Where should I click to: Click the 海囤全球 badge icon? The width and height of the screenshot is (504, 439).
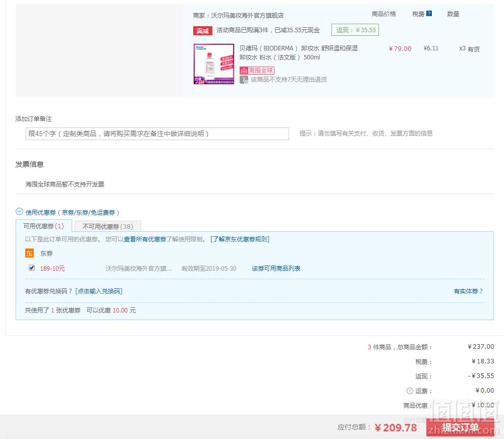(257, 71)
